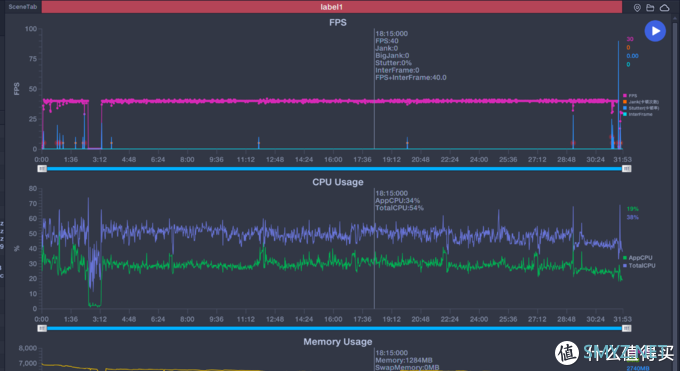The height and width of the screenshot is (371, 680).
Task: Click the FPS+InterFrame:40.0 tooltip text
Action: [x=411, y=78]
